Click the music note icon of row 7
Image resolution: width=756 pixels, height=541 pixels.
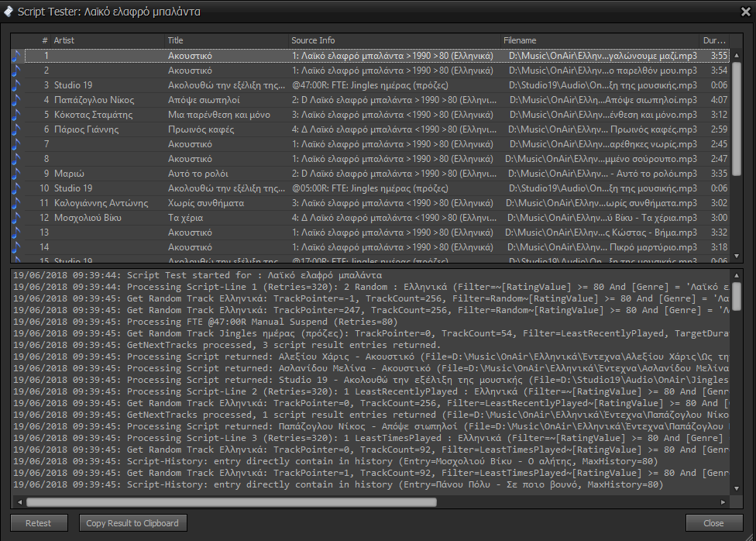16,144
